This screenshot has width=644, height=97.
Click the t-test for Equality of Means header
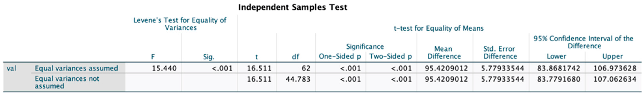[x=438, y=28]
